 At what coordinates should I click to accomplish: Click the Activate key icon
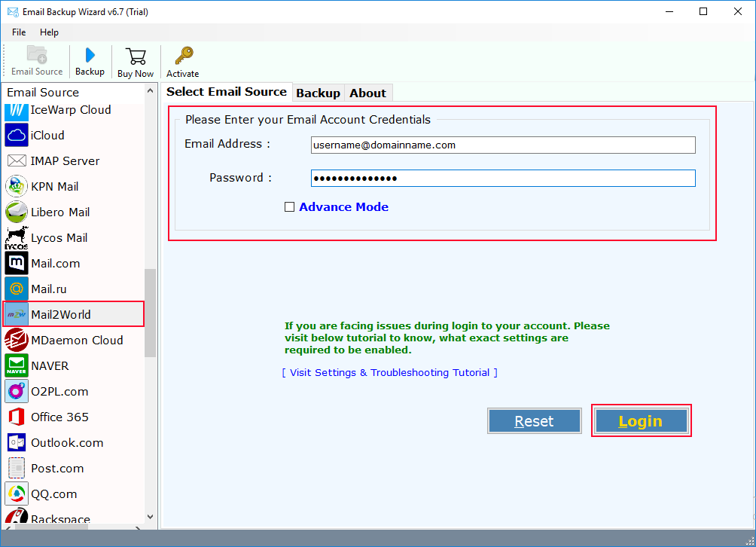tap(184, 56)
